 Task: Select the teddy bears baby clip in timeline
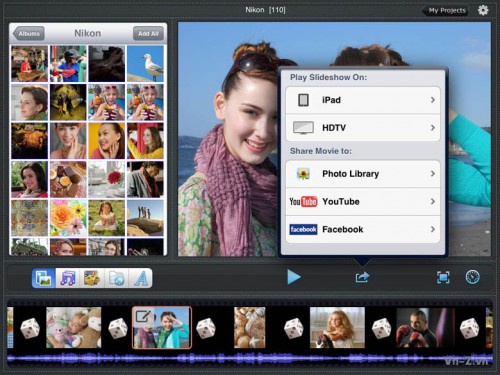(74, 328)
